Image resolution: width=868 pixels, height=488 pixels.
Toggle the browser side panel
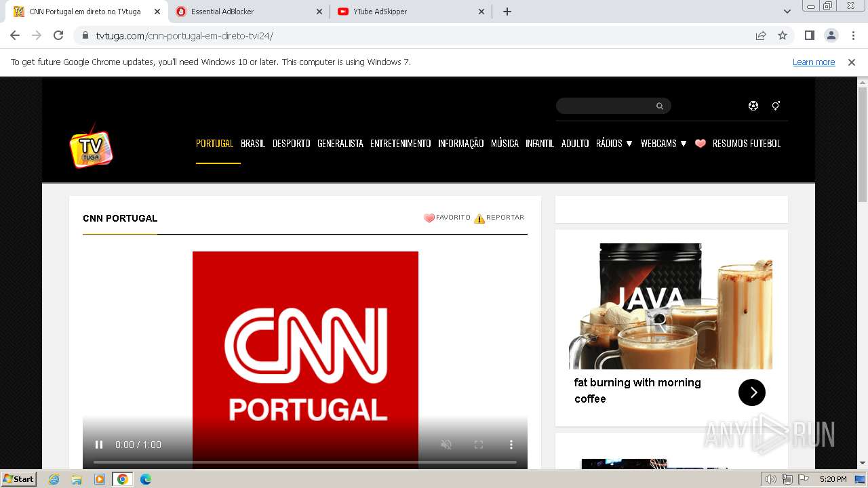coord(810,36)
